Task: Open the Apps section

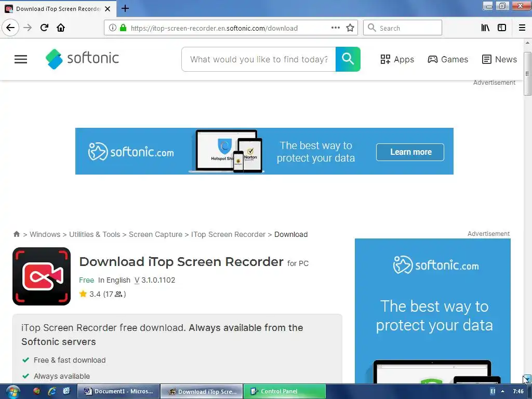Action: (397, 59)
